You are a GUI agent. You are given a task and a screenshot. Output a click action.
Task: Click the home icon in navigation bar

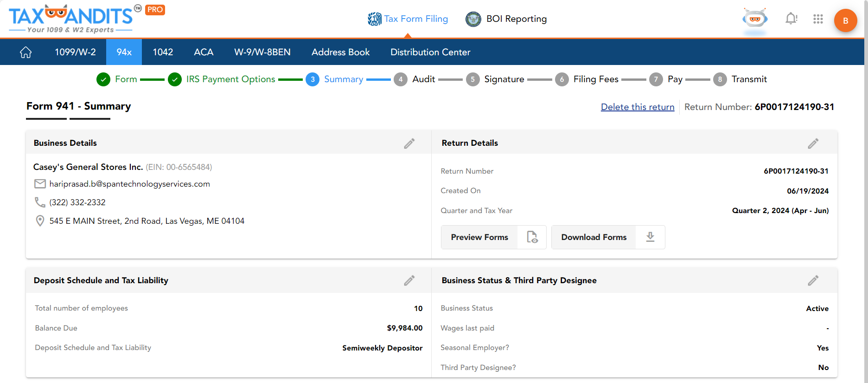pos(26,52)
